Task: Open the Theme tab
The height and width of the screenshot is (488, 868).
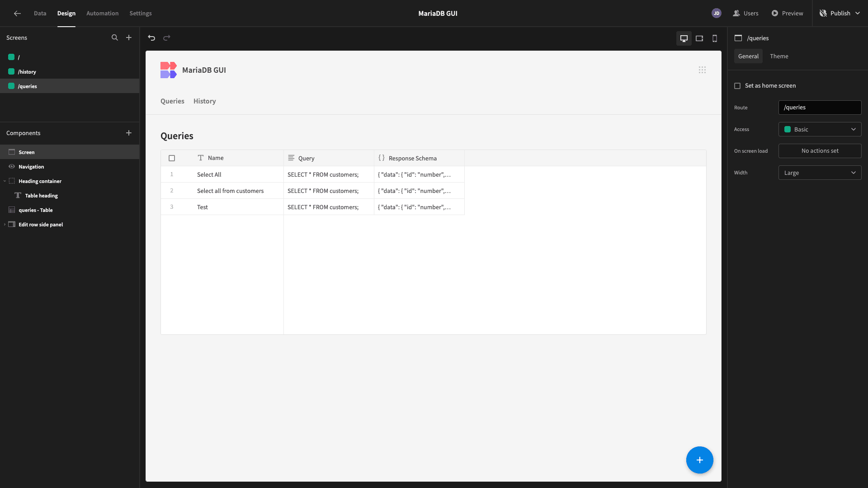Action: pyautogui.click(x=779, y=56)
